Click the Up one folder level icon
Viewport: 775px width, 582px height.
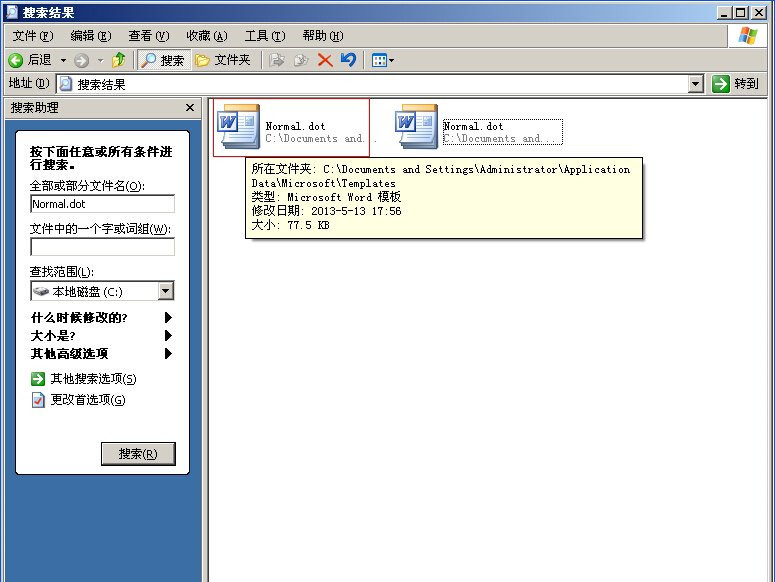pos(119,60)
